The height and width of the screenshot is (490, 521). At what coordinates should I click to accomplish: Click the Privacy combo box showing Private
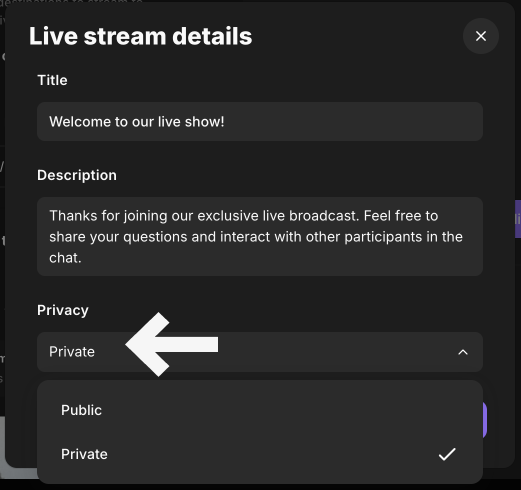click(260, 352)
